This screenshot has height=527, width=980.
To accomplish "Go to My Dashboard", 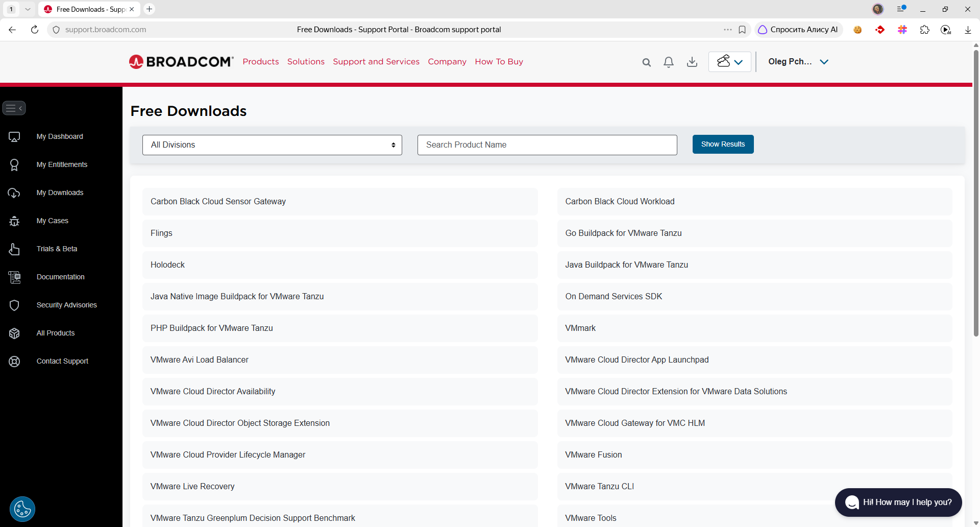I will click(x=60, y=136).
